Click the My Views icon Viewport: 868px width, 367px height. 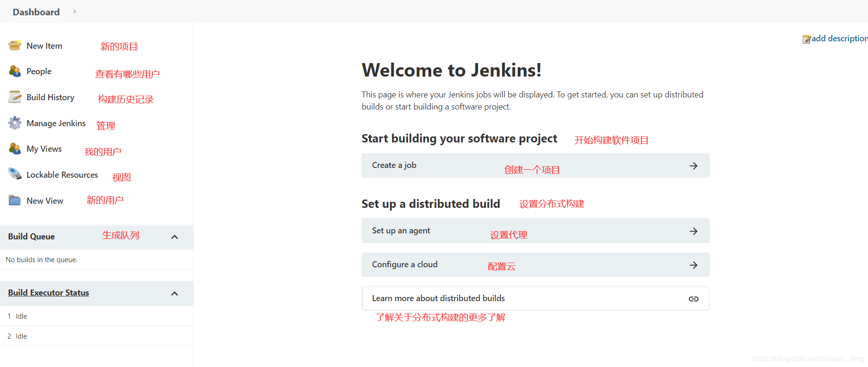15,149
